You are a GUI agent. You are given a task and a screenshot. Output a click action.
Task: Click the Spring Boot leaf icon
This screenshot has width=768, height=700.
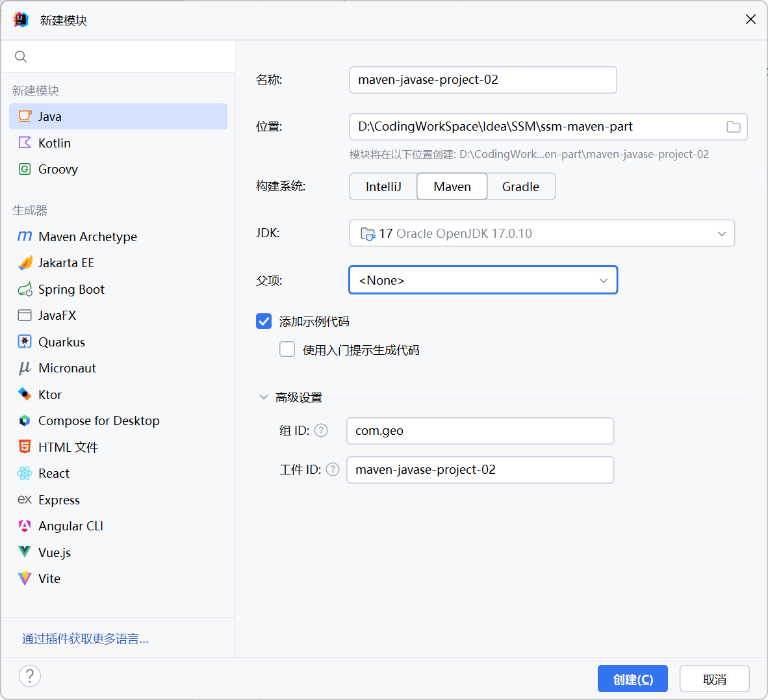[25, 289]
